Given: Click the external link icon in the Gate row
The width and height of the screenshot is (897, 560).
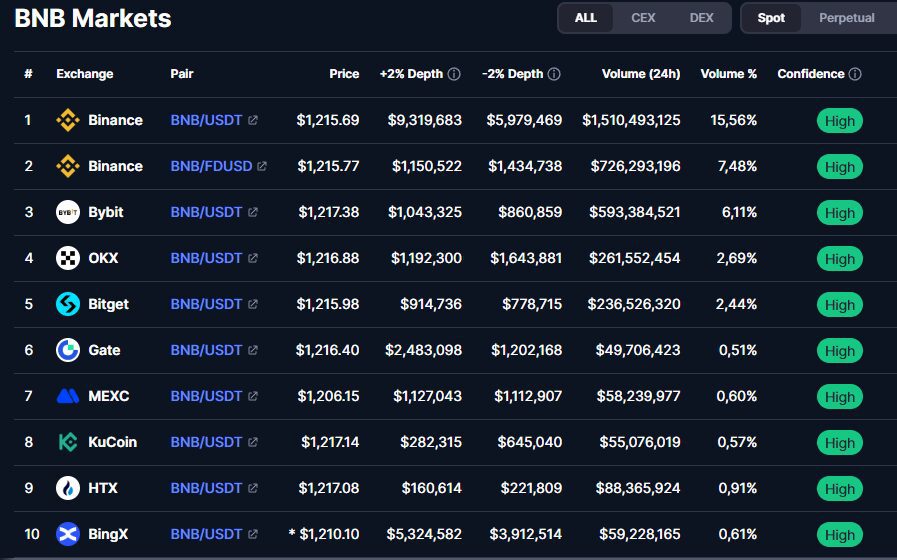Looking at the screenshot, I should (x=253, y=350).
